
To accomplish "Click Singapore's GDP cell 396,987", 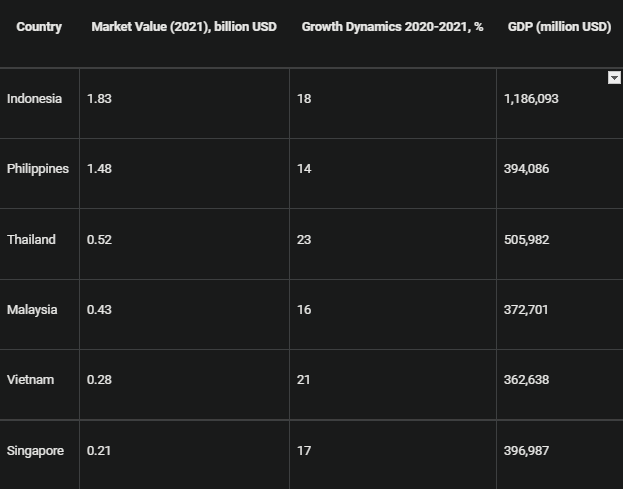I will [526, 451].
